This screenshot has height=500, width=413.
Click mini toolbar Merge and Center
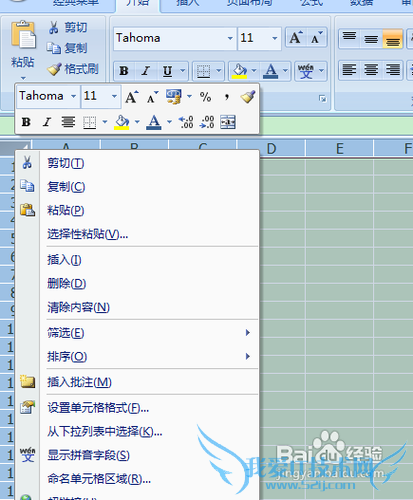click(x=228, y=122)
